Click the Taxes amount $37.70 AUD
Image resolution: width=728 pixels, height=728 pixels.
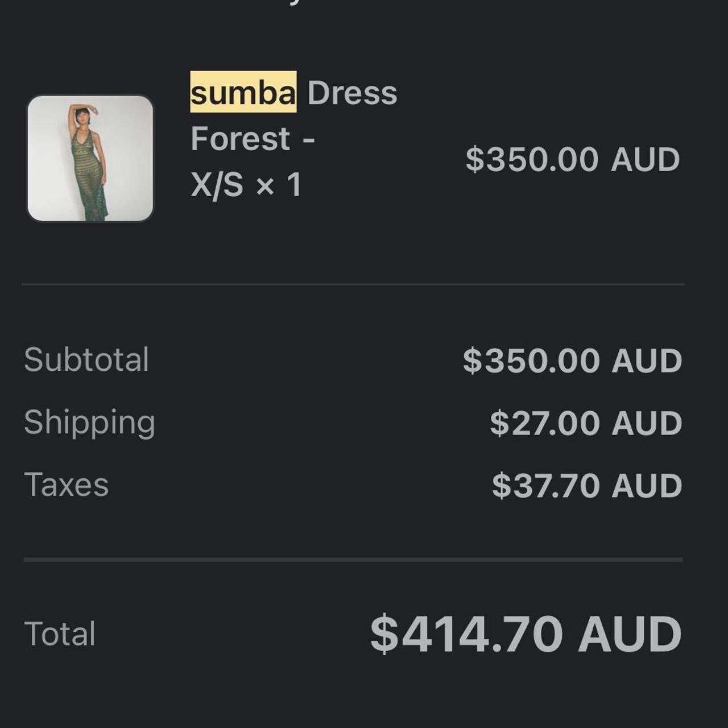586,486
